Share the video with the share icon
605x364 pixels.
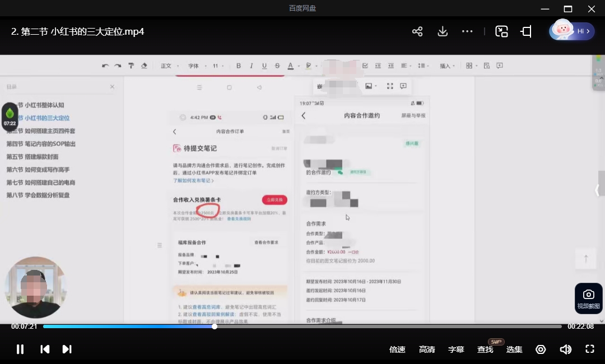417,31
